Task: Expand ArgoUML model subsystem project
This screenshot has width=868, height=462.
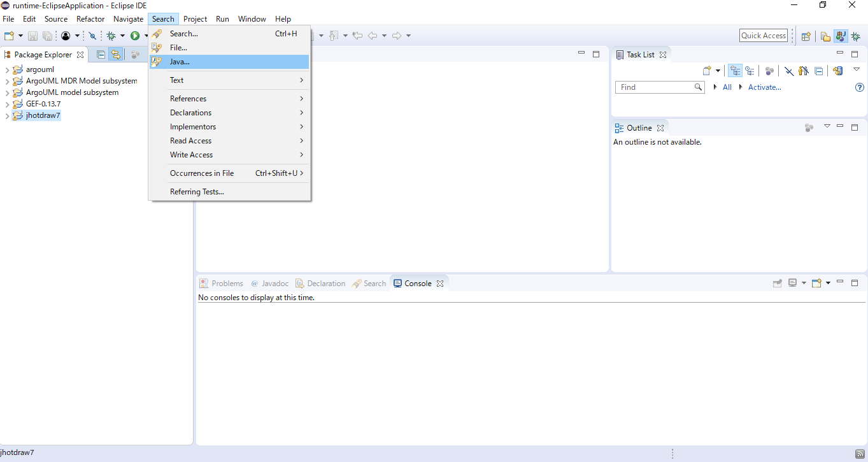Action: [x=7, y=92]
